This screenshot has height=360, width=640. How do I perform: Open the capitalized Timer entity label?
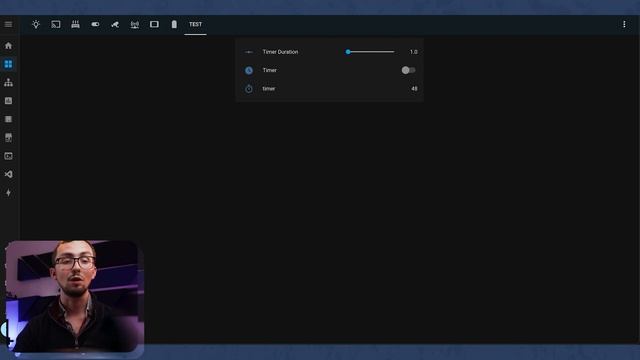click(269, 70)
